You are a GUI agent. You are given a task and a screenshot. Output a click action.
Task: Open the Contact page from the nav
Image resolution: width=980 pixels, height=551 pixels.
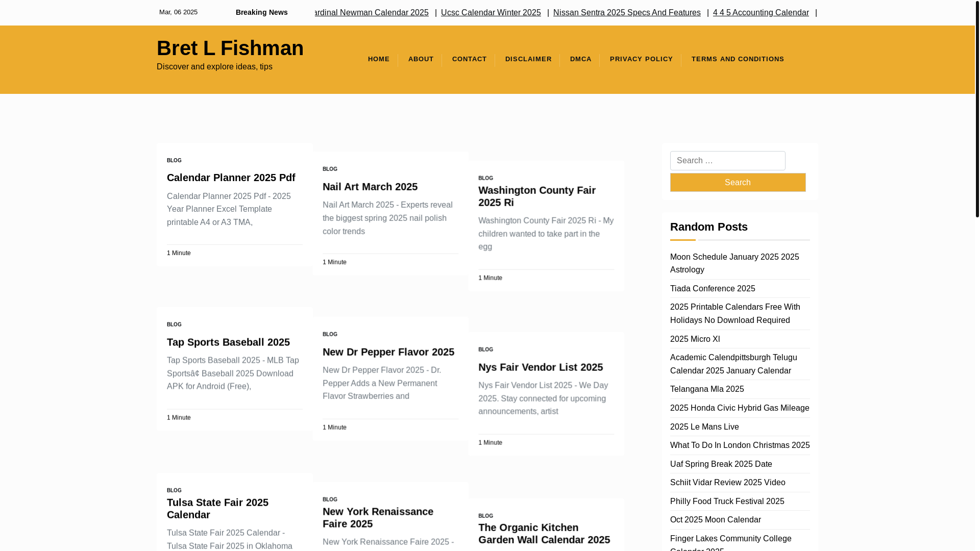[x=469, y=59]
